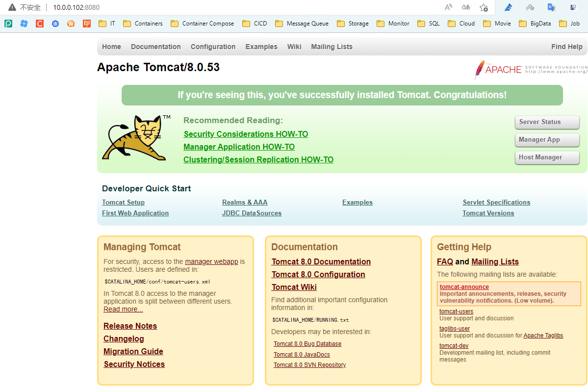
Task: Open the Cloud bookmarks folder
Action: 461,24
